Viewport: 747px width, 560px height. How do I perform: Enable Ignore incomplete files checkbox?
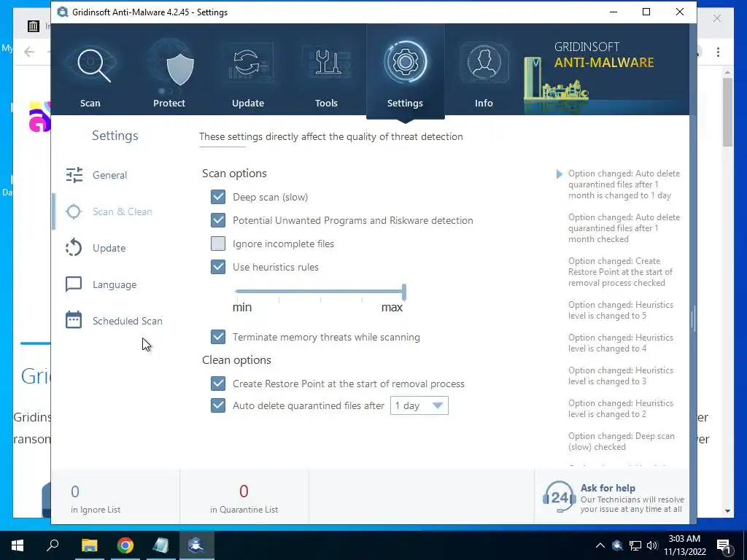(218, 244)
